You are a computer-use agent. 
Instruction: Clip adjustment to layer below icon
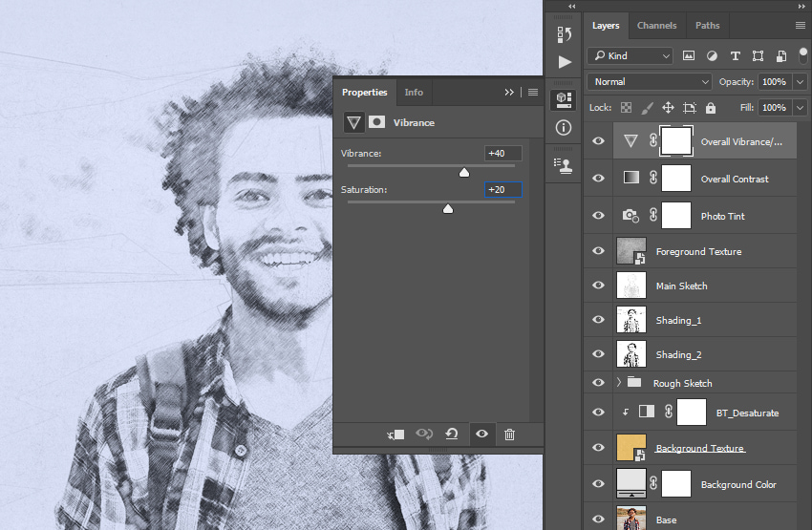click(x=395, y=435)
